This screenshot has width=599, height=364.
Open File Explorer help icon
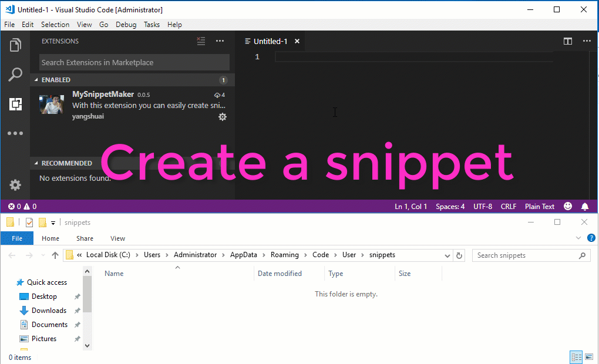(x=591, y=238)
